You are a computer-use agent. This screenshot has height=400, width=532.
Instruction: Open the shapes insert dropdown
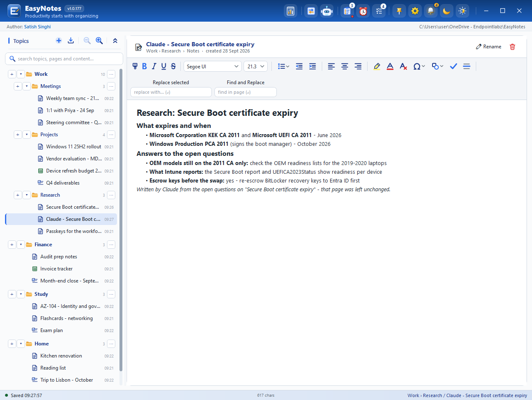coord(438,66)
